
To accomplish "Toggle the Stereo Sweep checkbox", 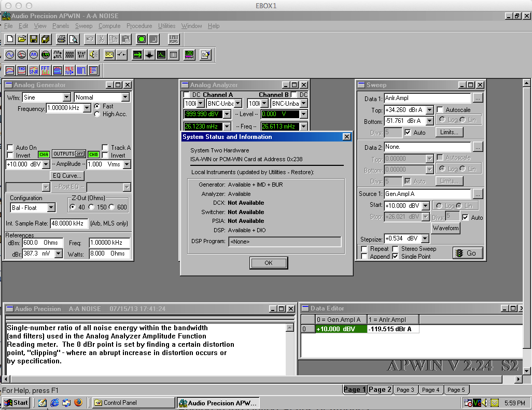I will pyautogui.click(x=395, y=249).
